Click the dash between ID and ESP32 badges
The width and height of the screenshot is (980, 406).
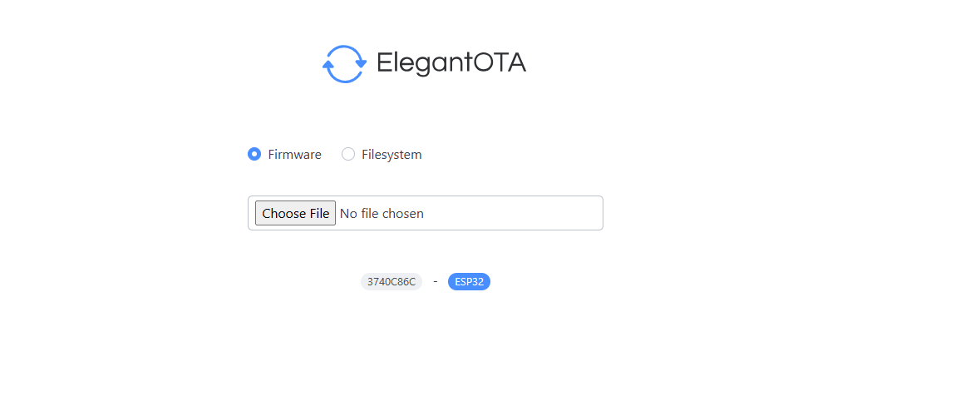pos(436,281)
